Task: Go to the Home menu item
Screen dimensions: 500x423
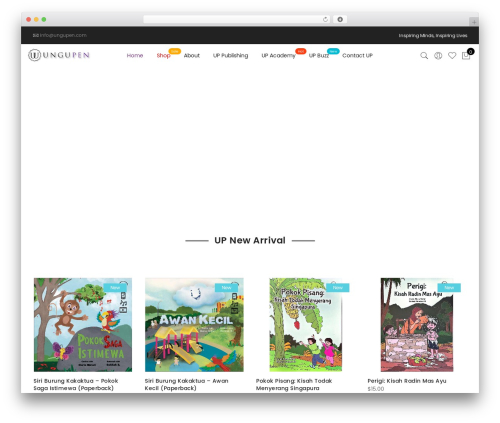Action: pos(135,56)
